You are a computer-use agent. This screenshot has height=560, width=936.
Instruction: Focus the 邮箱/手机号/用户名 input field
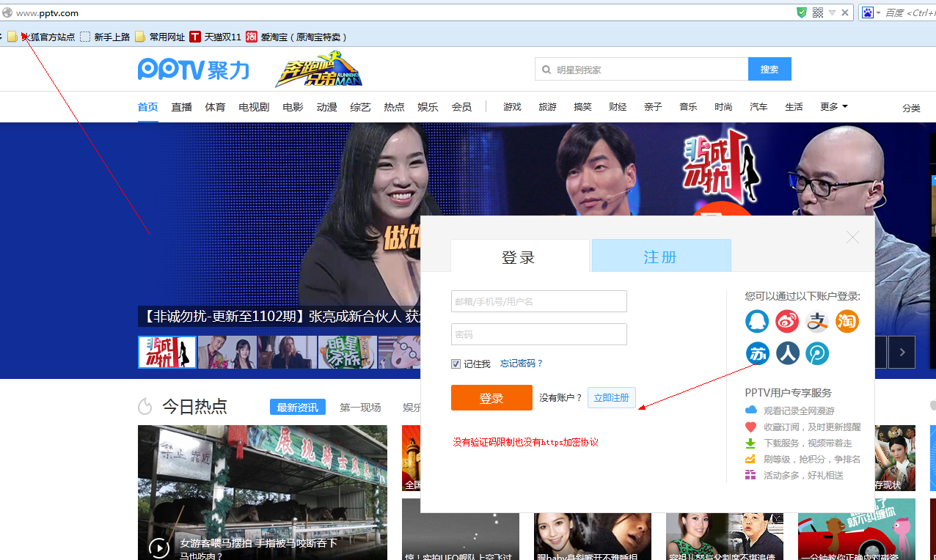pyautogui.click(x=539, y=301)
